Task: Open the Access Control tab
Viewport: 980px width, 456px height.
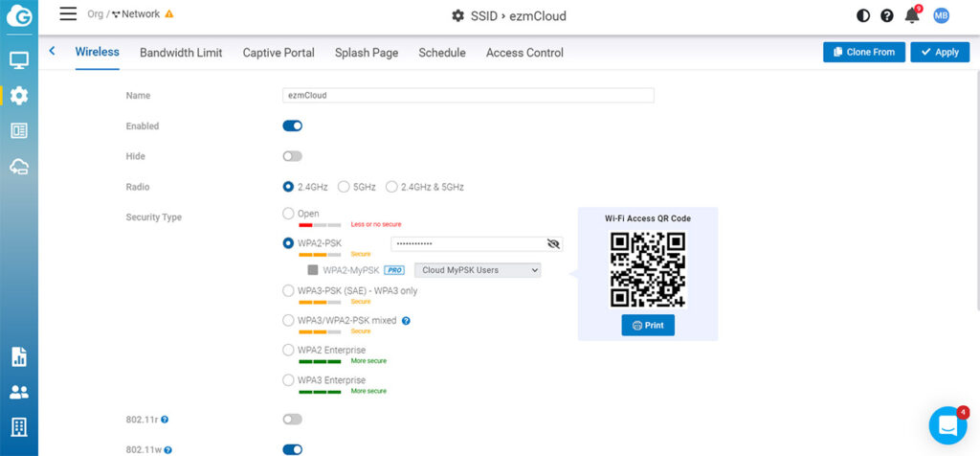Action: (x=524, y=53)
